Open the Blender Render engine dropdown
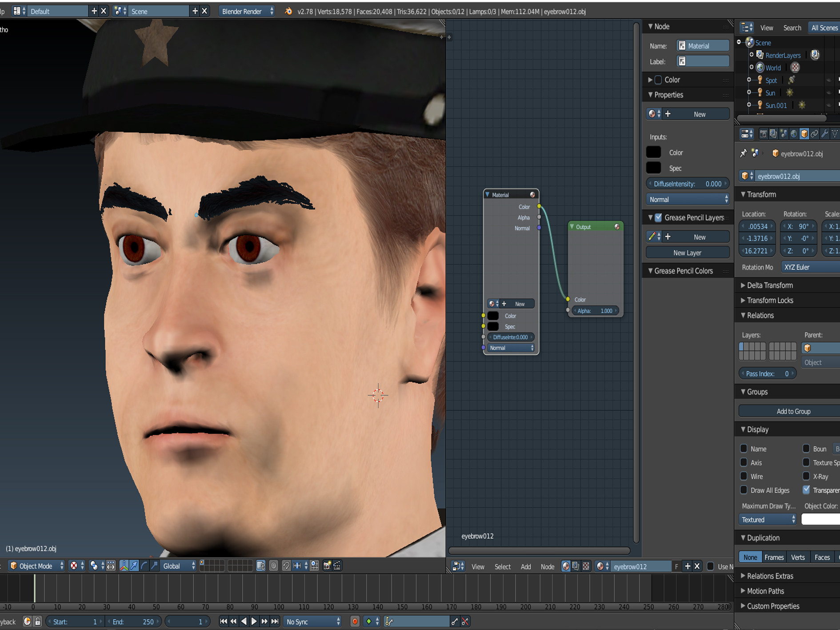 247,11
